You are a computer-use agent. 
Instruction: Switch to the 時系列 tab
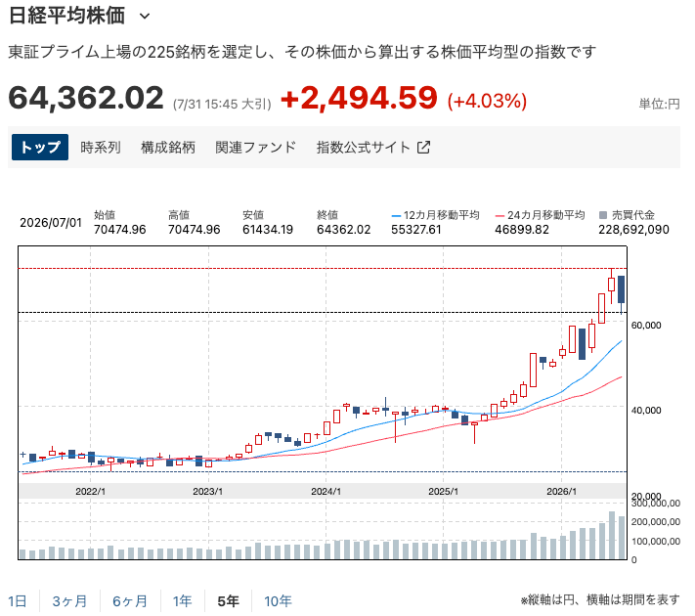coord(100,147)
